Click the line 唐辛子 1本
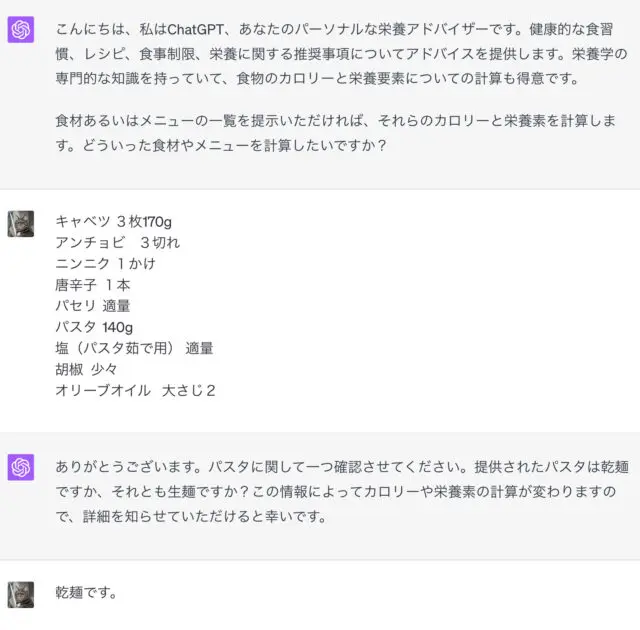The image size is (640, 630). point(93,285)
